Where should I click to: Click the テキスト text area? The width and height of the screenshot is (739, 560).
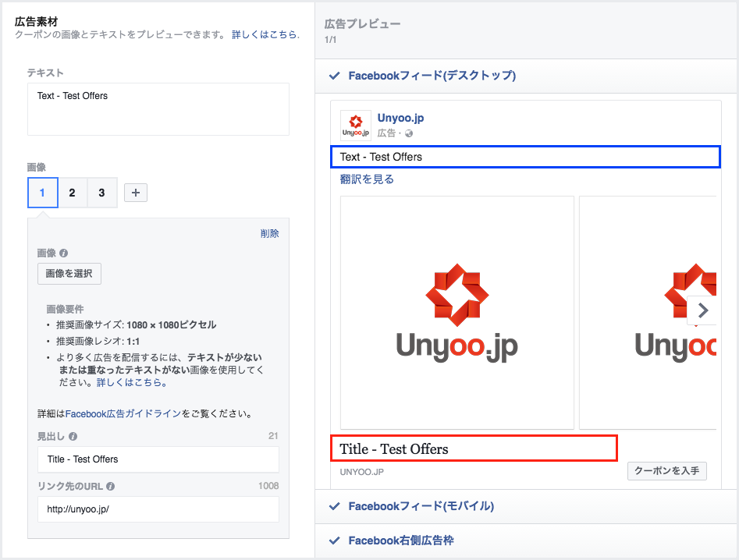pos(158,109)
